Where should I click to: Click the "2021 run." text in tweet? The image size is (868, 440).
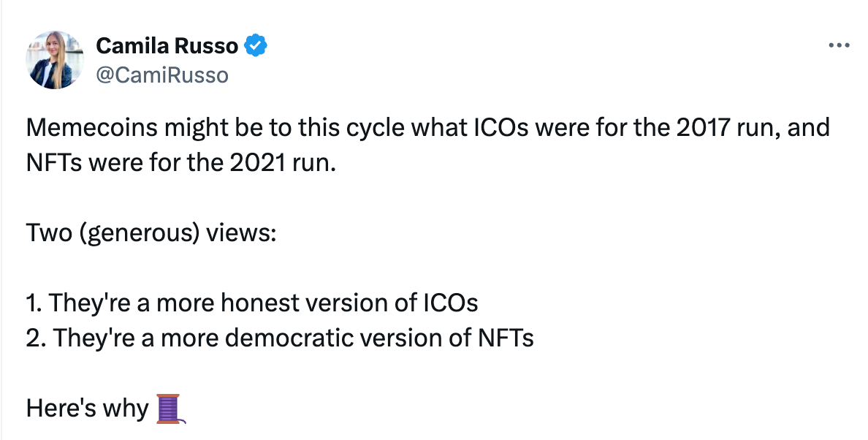pyautogui.click(x=282, y=163)
